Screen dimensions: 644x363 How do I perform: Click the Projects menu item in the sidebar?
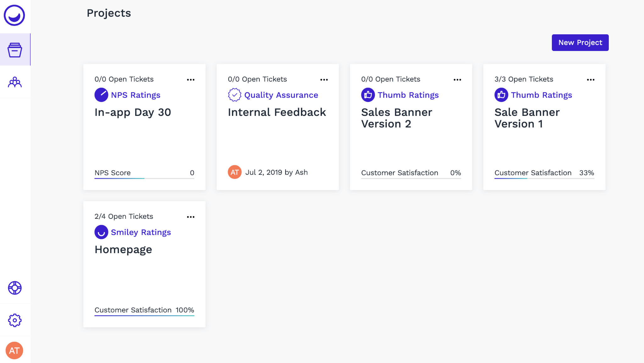click(14, 49)
